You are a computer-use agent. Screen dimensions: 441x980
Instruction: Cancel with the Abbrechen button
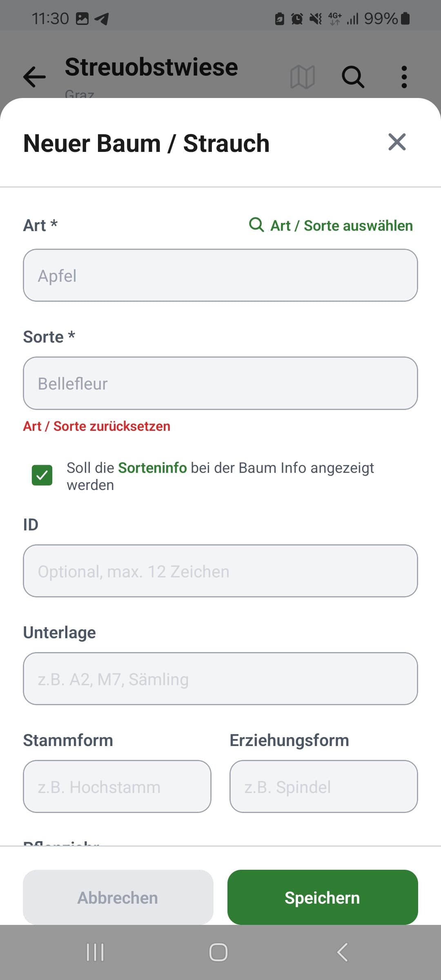coord(118,898)
